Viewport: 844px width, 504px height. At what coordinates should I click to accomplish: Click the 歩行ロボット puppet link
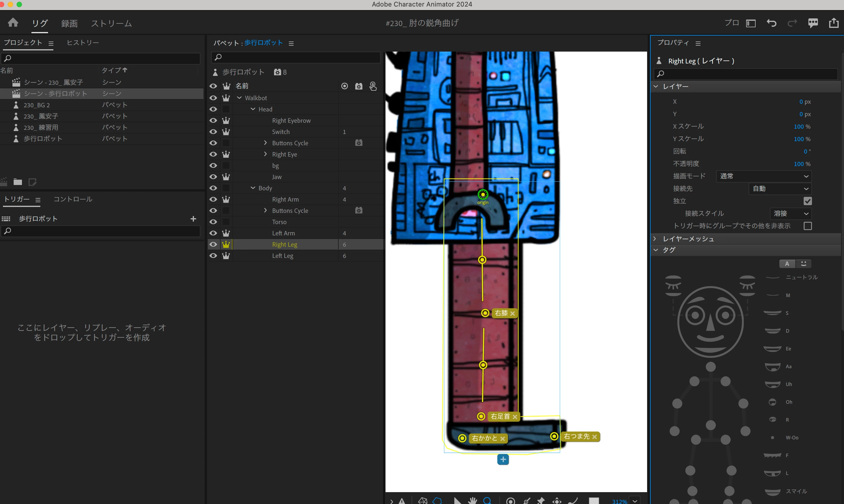[x=263, y=43]
